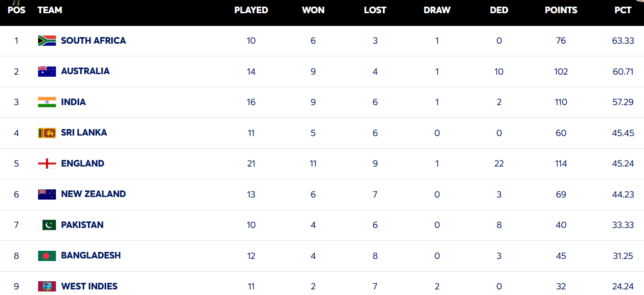This screenshot has width=644, height=295.
Task: Click the WON column header
Action: (x=313, y=10)
